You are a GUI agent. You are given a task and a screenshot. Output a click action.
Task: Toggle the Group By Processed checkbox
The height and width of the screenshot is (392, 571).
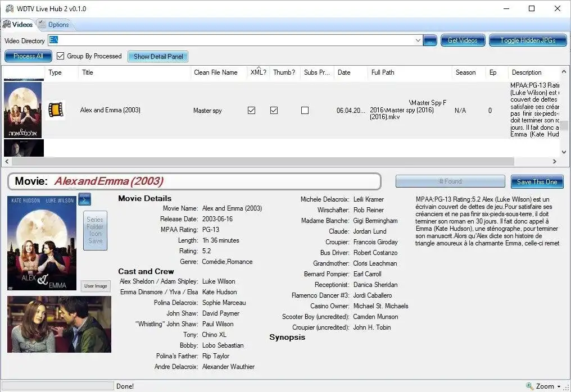pyautogui.click(x=61, y=56)
